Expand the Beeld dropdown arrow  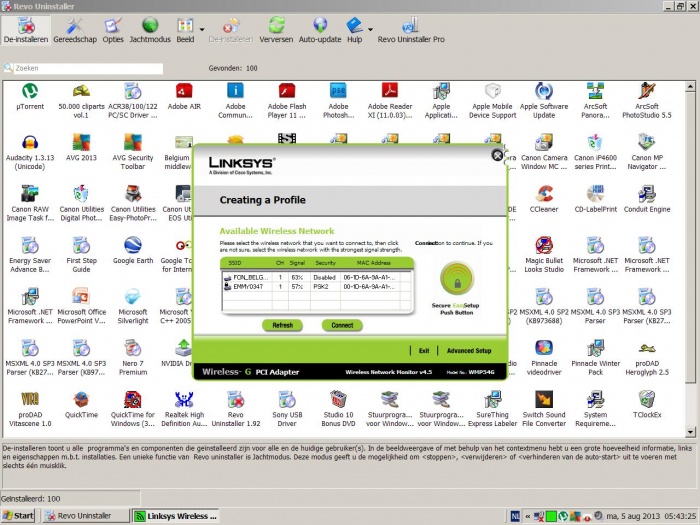point(202,29)
